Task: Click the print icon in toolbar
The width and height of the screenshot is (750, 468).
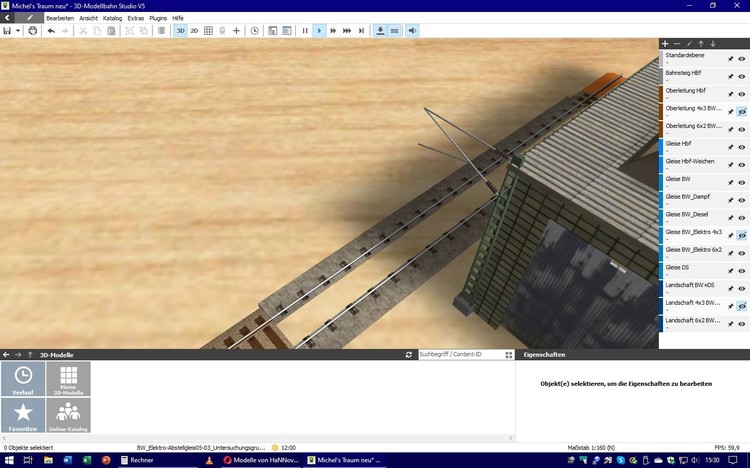Action: 32,31
